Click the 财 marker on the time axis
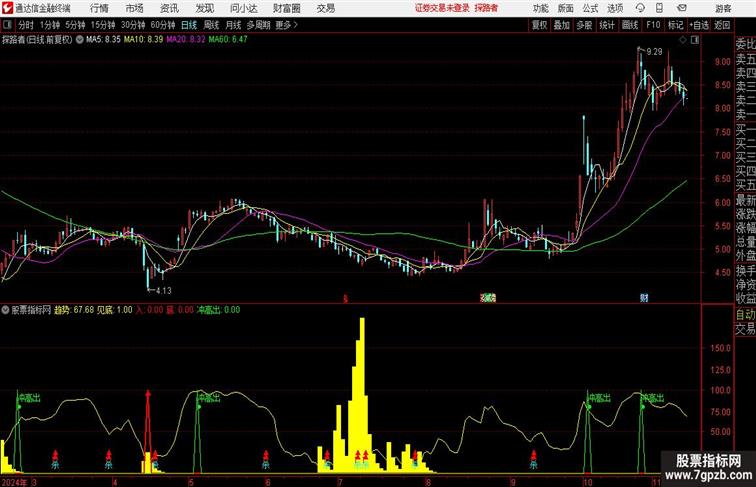 (x=644, y=298)
